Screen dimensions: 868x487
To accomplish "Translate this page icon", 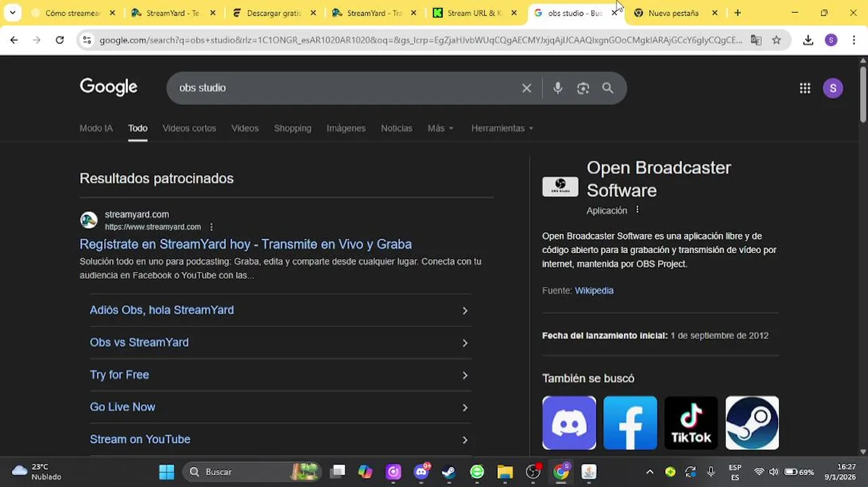I will (756, 40).
